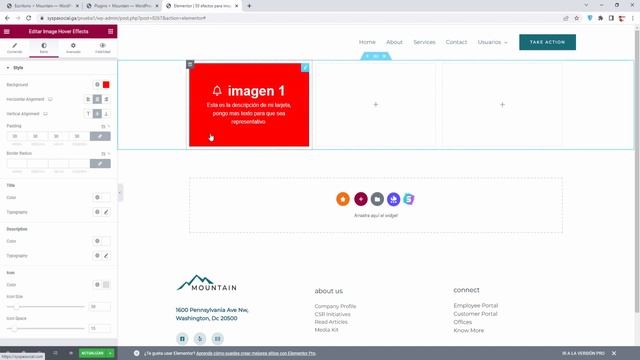
Task: Click the Home nav link
Action: 367,42
